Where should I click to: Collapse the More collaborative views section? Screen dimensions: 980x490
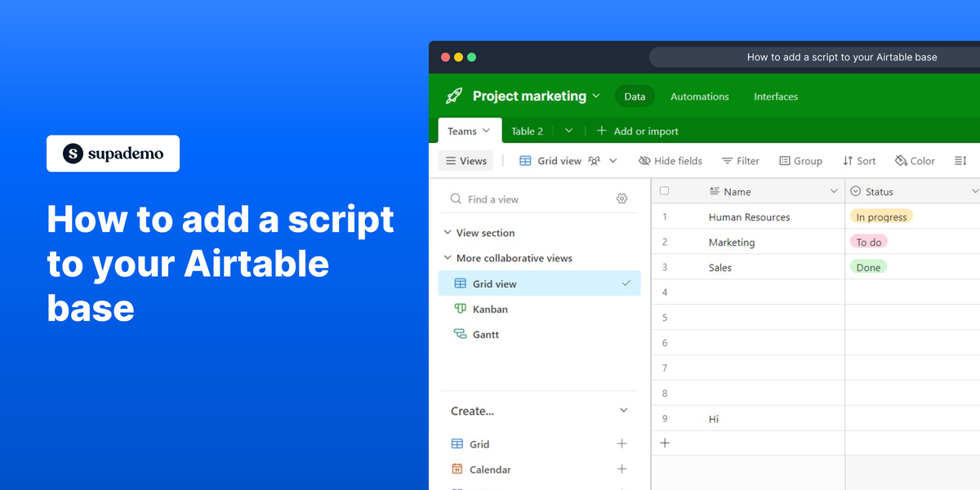(x=448, y=258)
